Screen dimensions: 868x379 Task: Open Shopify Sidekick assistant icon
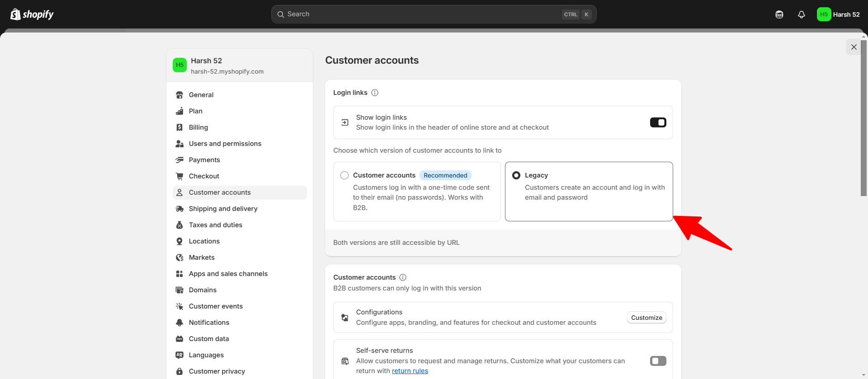point(779,14)
